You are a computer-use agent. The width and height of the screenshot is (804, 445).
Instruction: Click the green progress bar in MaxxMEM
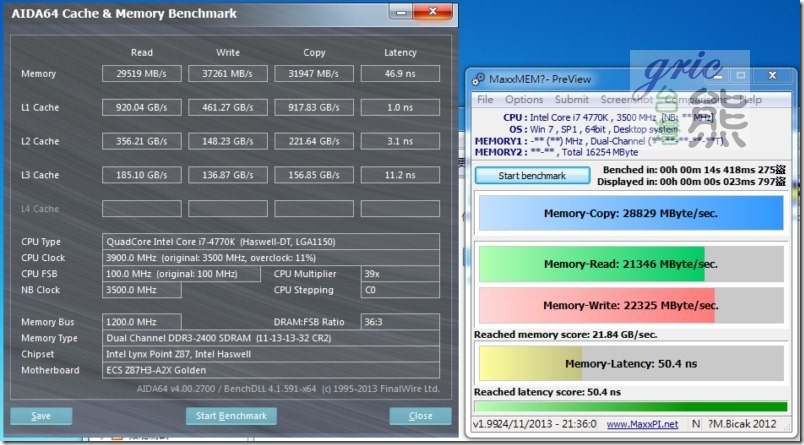tap(631, 407)
